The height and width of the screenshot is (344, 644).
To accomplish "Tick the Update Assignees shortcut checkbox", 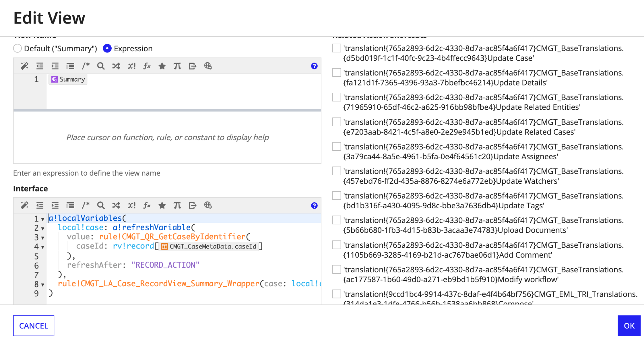I will click(x=337, y=146).
